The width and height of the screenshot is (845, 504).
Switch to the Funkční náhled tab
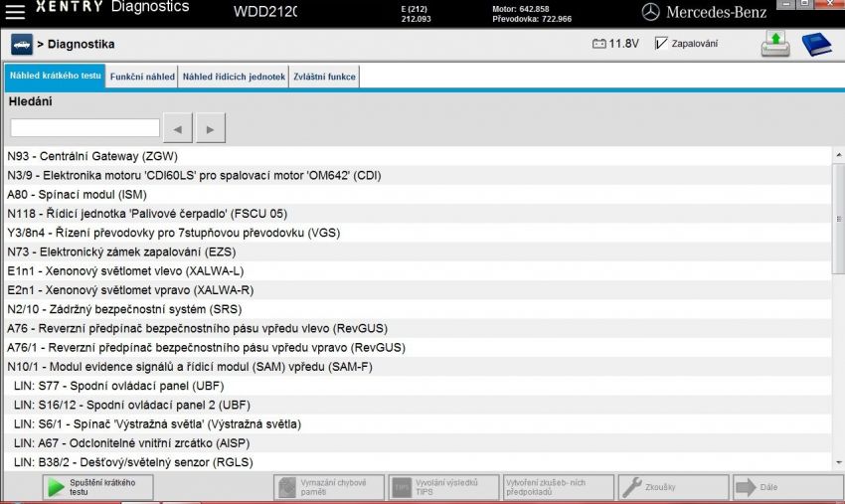(x=142, y=77)
